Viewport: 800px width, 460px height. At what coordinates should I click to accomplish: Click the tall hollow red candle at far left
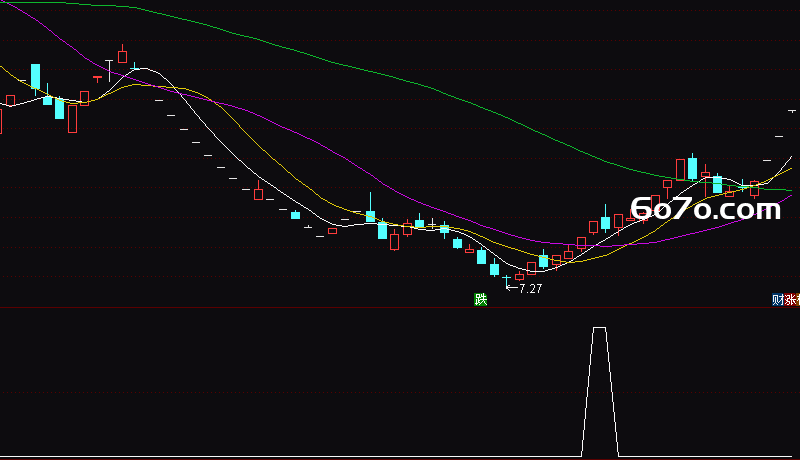[72, 118]
